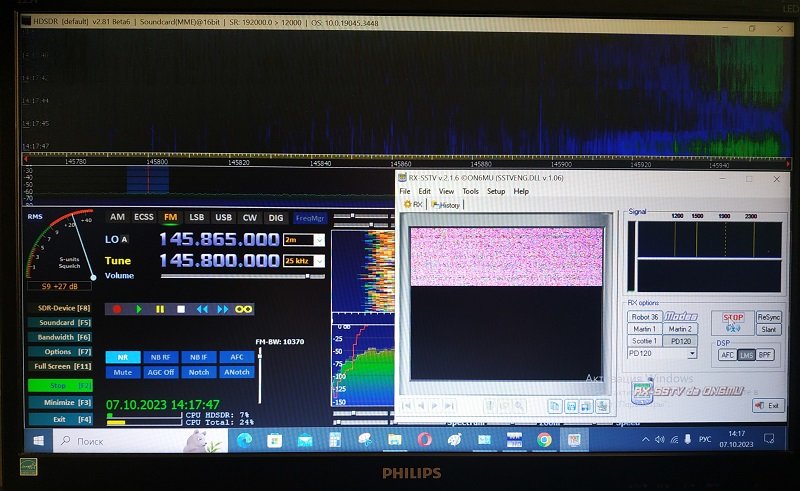Screen dimensions: 800x491
Task: Open Calculator from the taskbar
Action: (335, 440)
